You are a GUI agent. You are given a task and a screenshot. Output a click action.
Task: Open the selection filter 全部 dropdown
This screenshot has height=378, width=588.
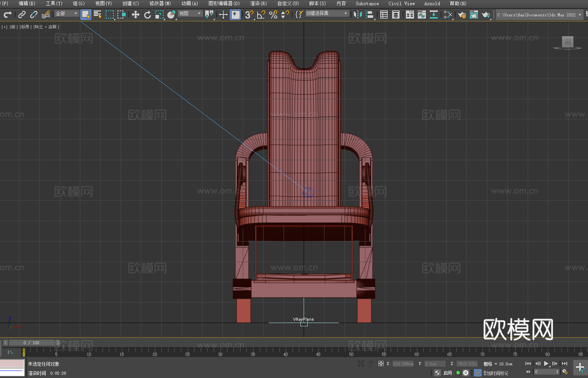67,13
